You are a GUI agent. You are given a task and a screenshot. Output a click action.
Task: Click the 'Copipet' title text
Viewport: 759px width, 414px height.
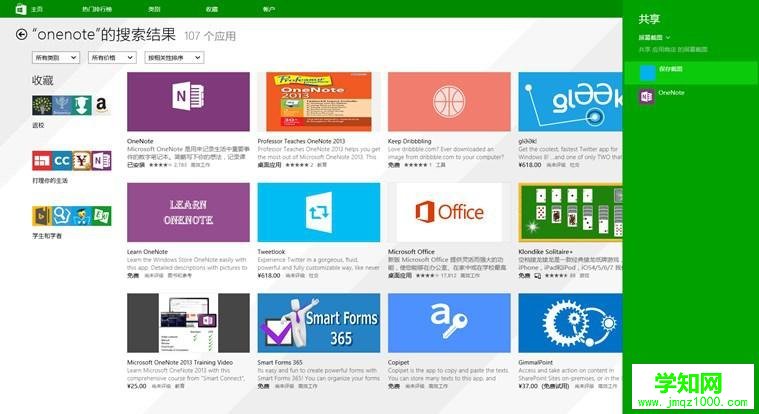[x=398, y=362]
